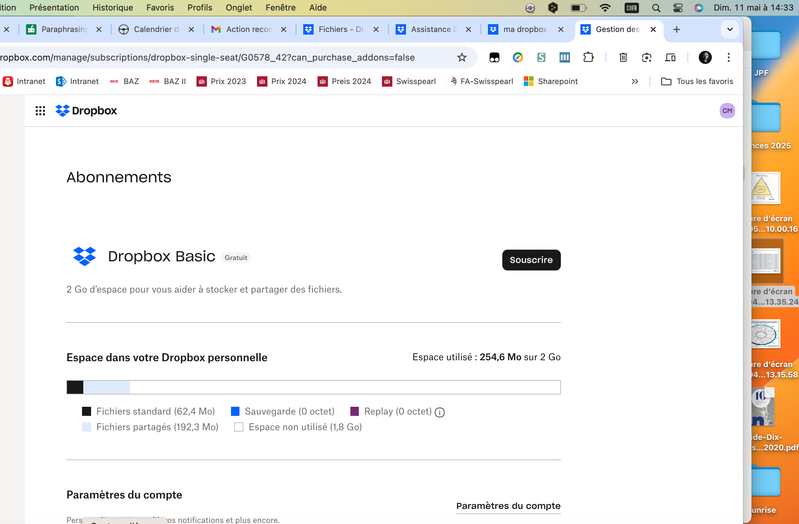Image resolution: width=799 pixels, height=524 pixels.
Task: Open the Dropbox apps grid menu
Action: [40, 111]
